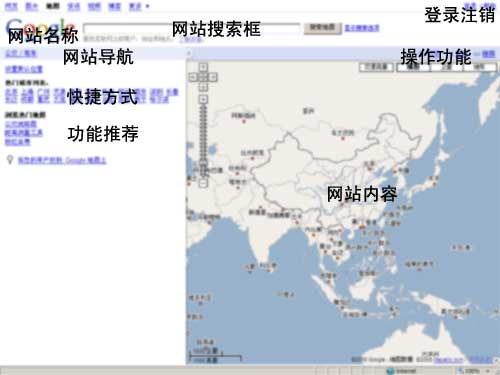Expand the More dropdown in top navigation

(x=138, y=6)
